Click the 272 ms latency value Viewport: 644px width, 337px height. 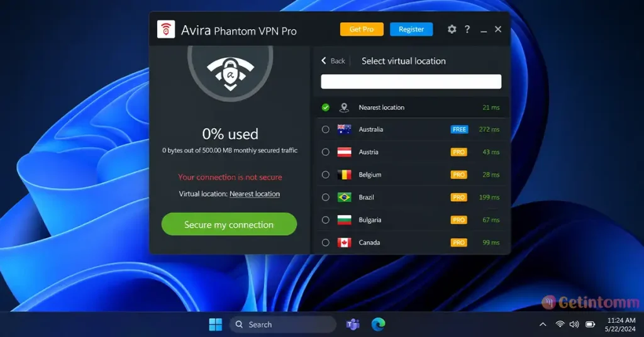489,130
